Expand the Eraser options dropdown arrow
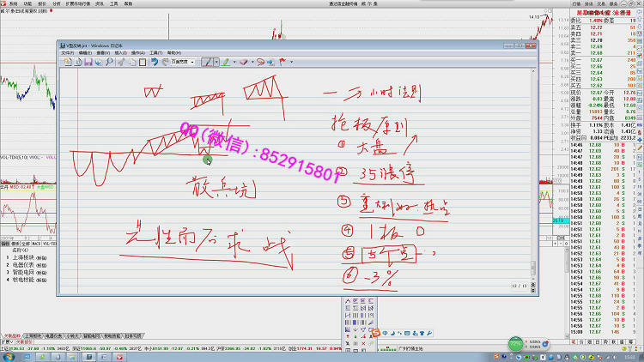This screenshot has height=362, width=644. coord(252,62)
